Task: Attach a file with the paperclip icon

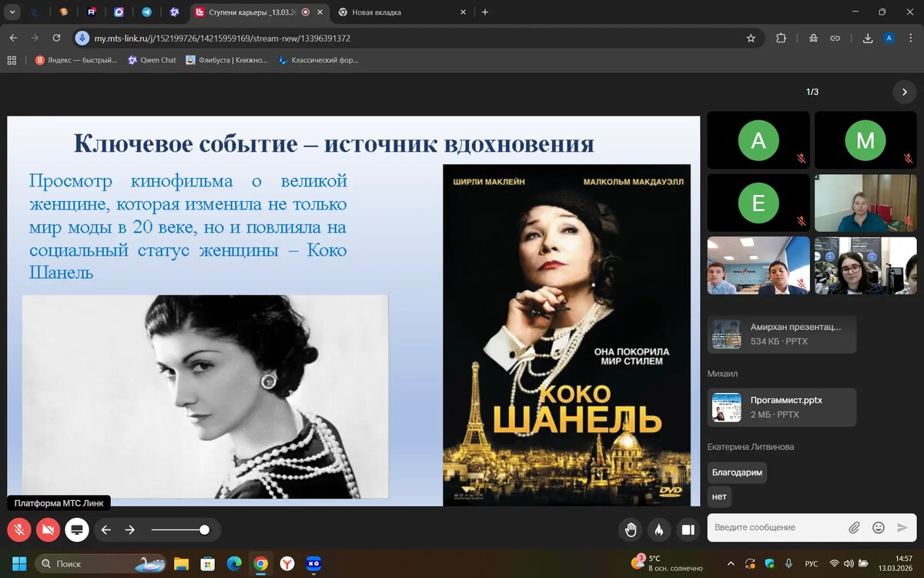Action: coord(854,528)
